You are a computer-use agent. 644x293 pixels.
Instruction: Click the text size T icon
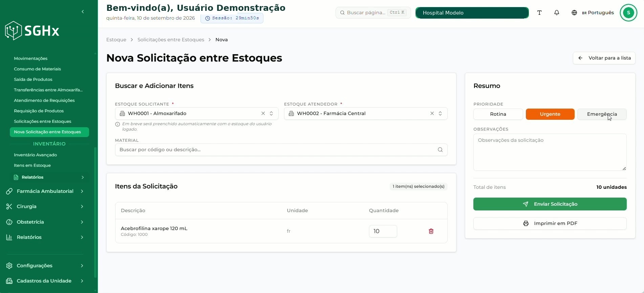[539, 13]
